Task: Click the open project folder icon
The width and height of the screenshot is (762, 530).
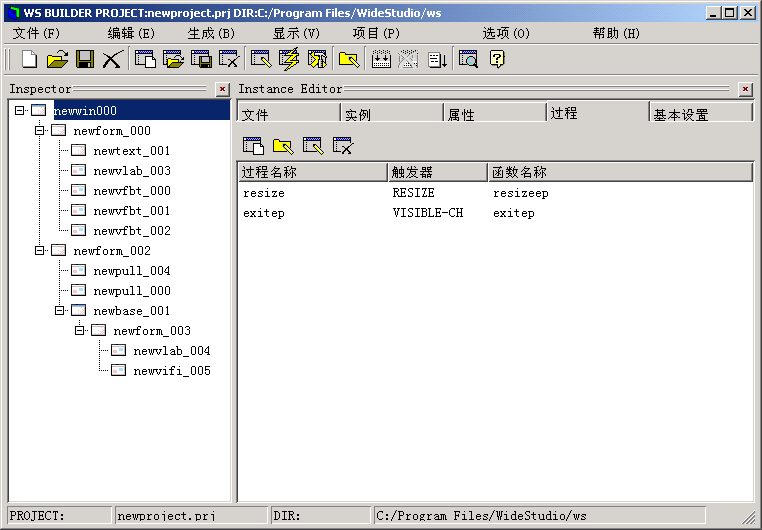Action: 57,59
